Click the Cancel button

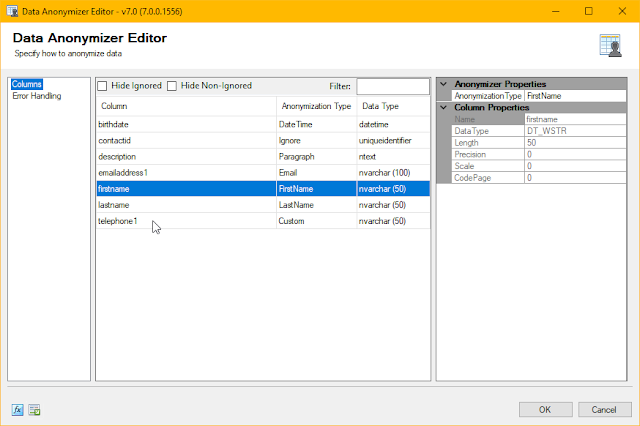(604, 410)
